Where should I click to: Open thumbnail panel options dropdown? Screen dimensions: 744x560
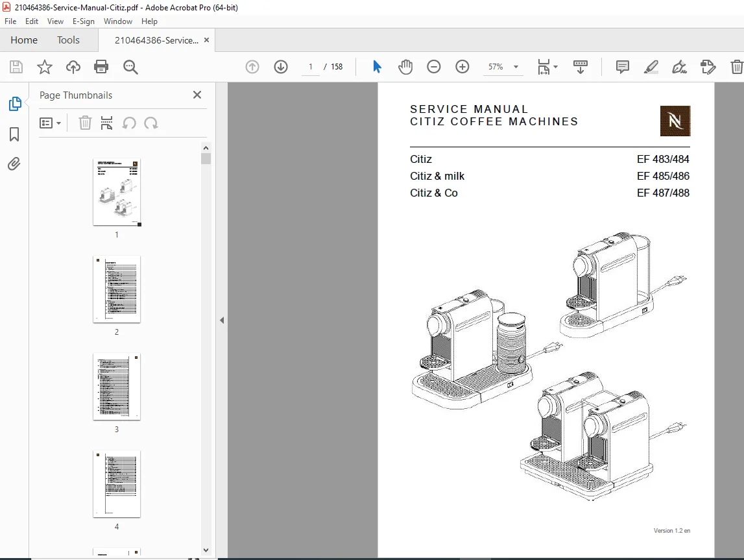click(x=51, y=123)
